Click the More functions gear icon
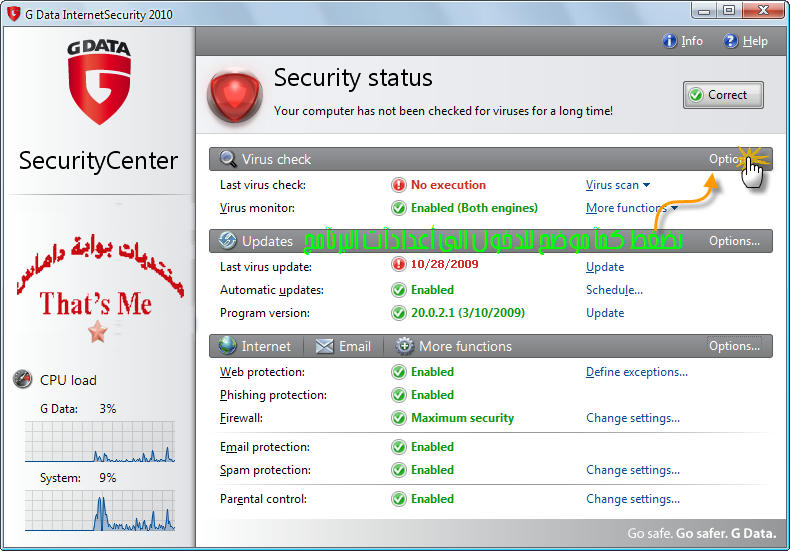Screen dimensions: 790x551 pyautogui.click(x=405, y=346)
